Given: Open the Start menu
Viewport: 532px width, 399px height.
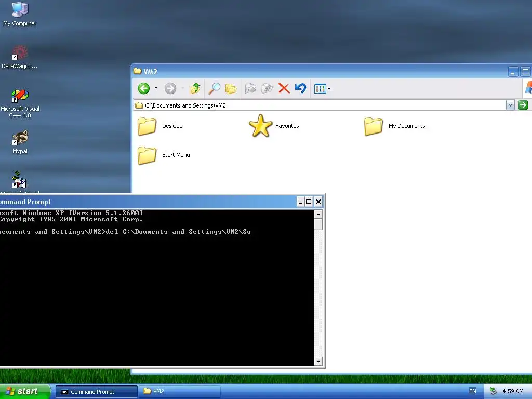Looking at the screenshot, I should (x=24, y=391).
